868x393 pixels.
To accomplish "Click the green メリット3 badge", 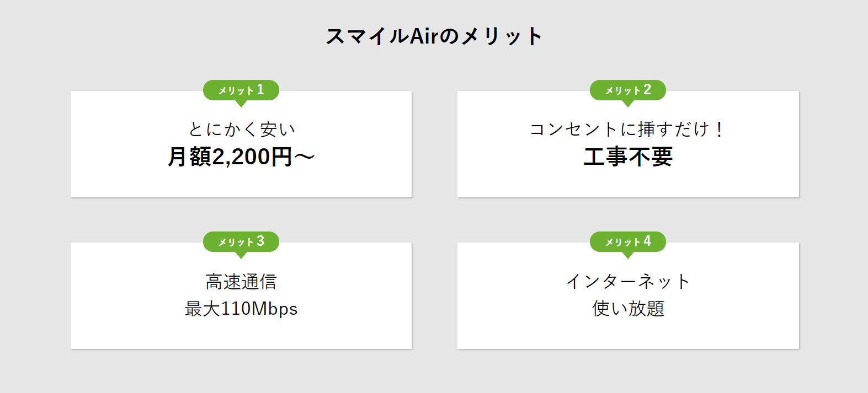I will pyautogui.click(x=241, y=242).
